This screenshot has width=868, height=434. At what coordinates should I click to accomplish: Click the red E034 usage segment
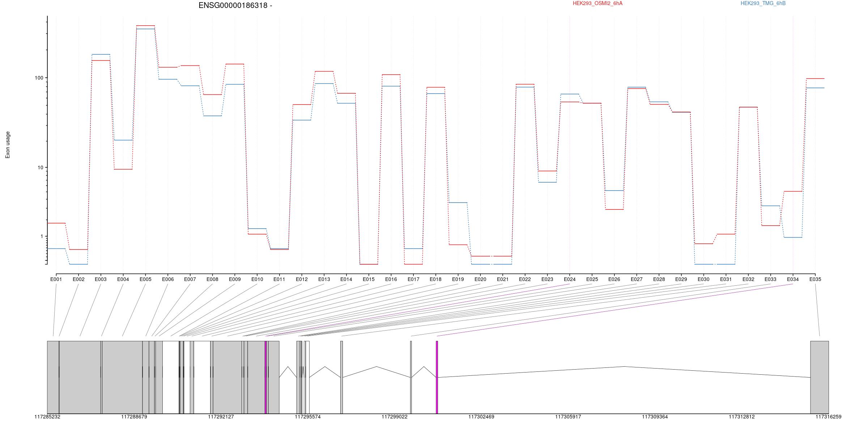point(793,191)
